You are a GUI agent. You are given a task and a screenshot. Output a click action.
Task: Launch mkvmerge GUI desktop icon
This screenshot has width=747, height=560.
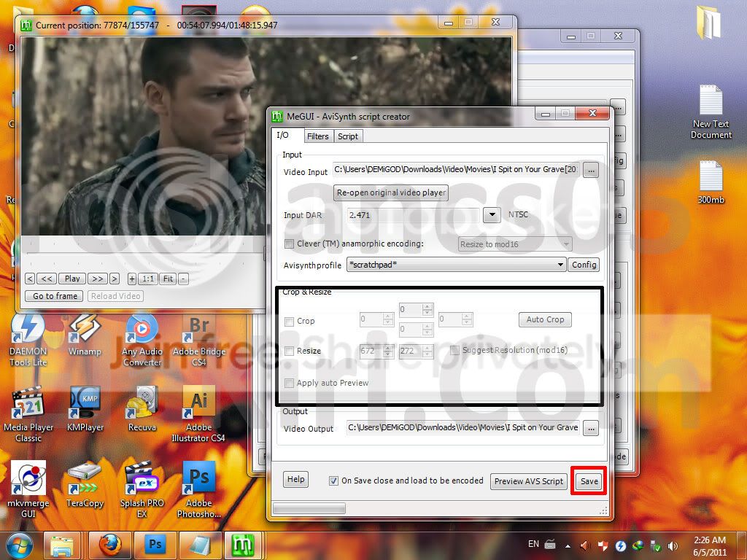click(x=28, y=489)
